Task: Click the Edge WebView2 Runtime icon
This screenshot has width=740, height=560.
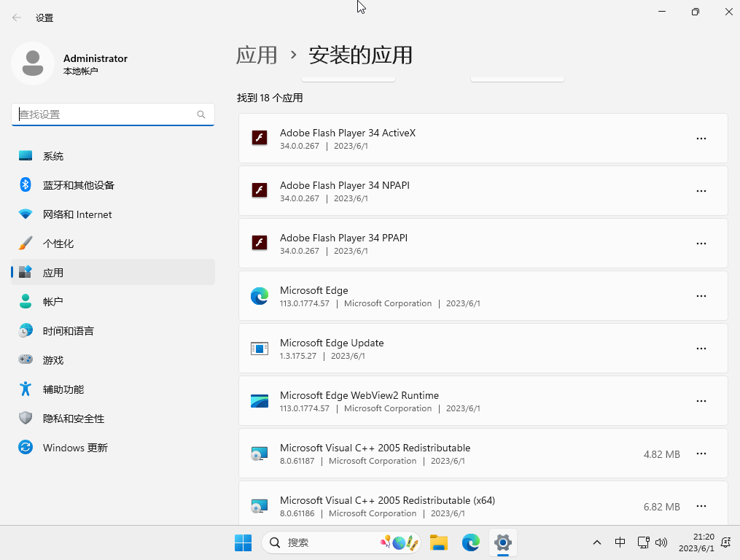Action: [260, 401]
